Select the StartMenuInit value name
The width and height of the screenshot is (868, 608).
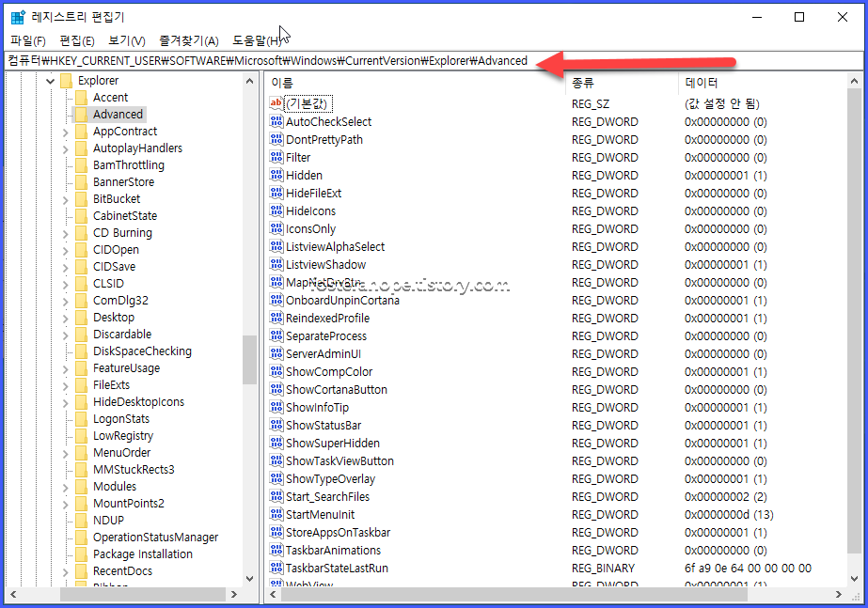(x=320, y=515)
